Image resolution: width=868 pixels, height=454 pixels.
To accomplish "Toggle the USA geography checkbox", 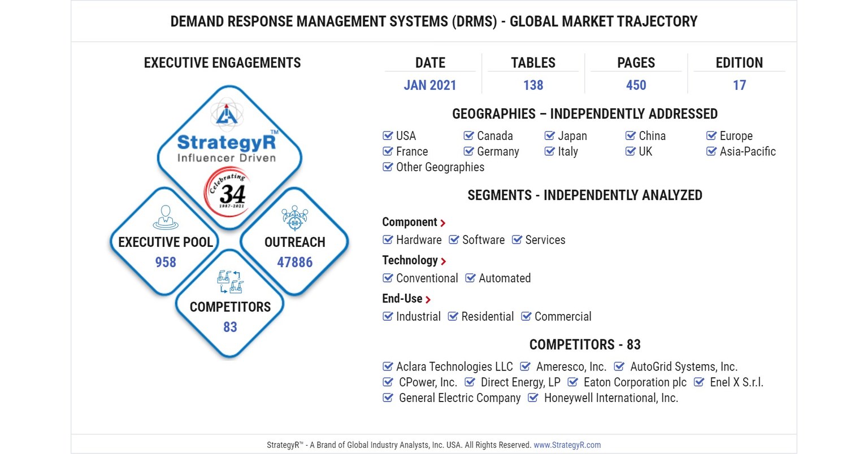I will click(x=388, y=136).
